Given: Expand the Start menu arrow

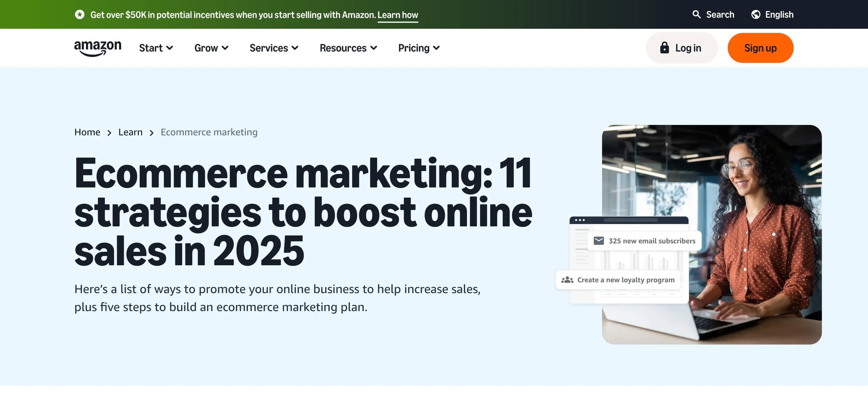Looking at the screenshot, I should point(170,48).
